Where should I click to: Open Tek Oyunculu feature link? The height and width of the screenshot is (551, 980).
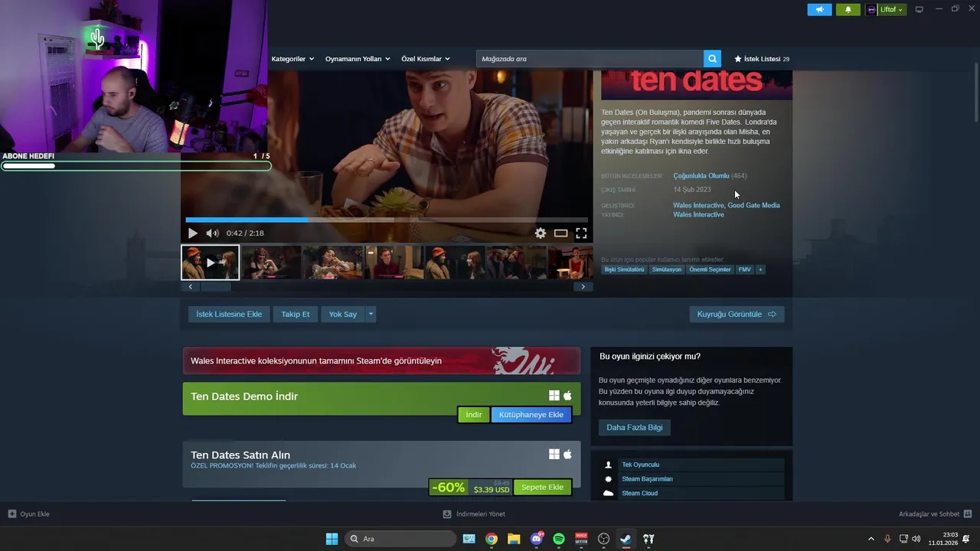click(640, 465)
